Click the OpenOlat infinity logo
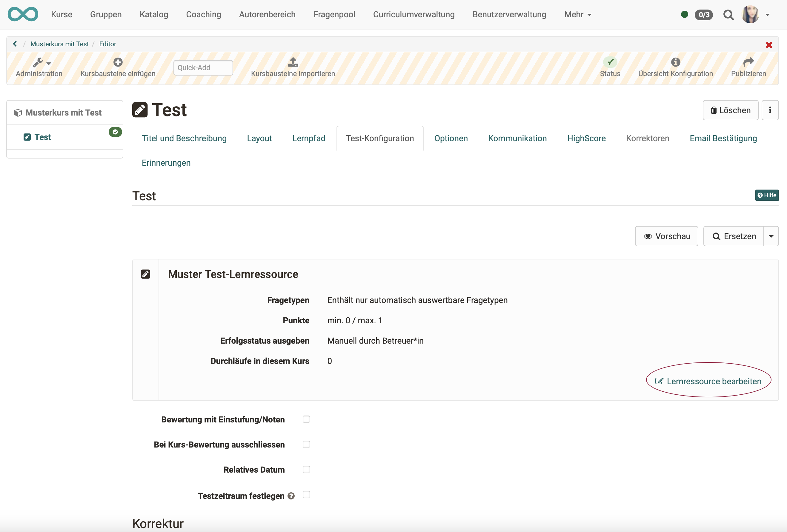Screen dimensions: 787x532 coord(23,14)
